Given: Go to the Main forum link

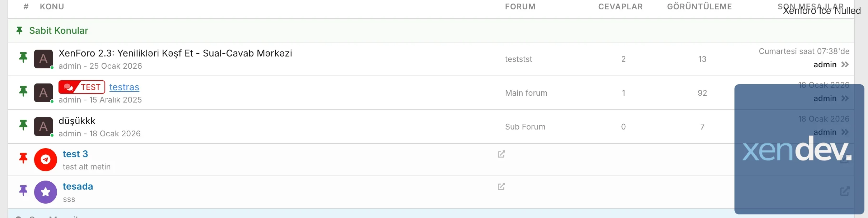Looking at the screenshot, I should (x=526, y=93).
